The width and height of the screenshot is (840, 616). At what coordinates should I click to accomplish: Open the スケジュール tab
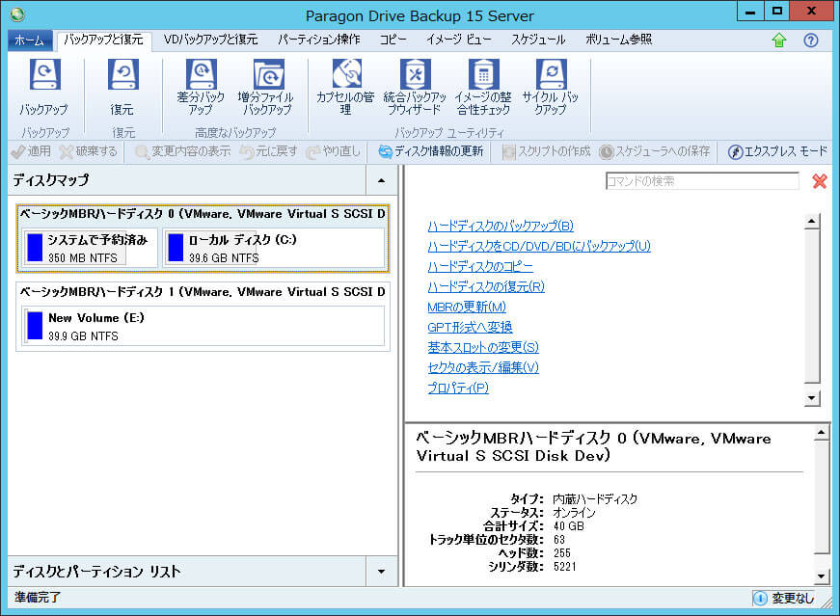538,40
